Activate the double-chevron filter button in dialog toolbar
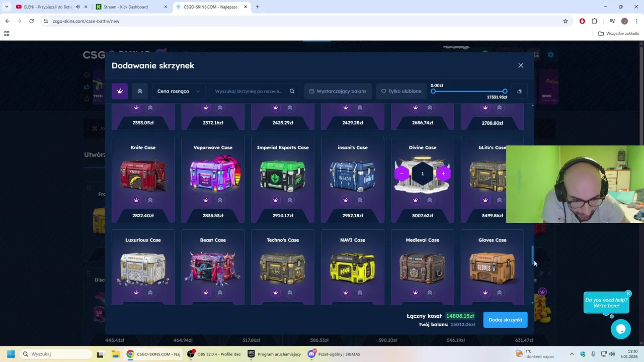Viewport: 644px width, 362px height. click(140, 91)
